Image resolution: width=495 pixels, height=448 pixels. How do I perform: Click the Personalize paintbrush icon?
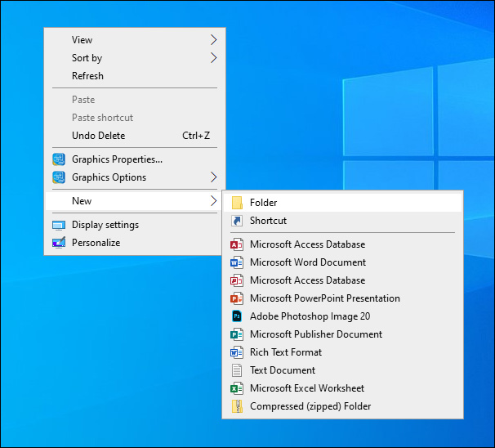tap(59, 243)
